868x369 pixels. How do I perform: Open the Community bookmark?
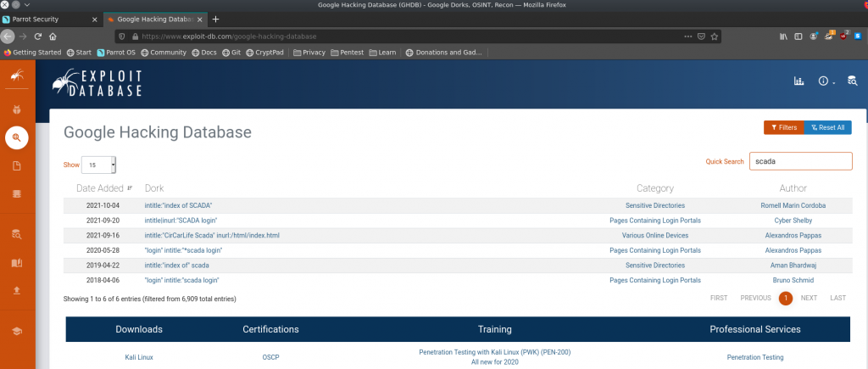(164, 53)
